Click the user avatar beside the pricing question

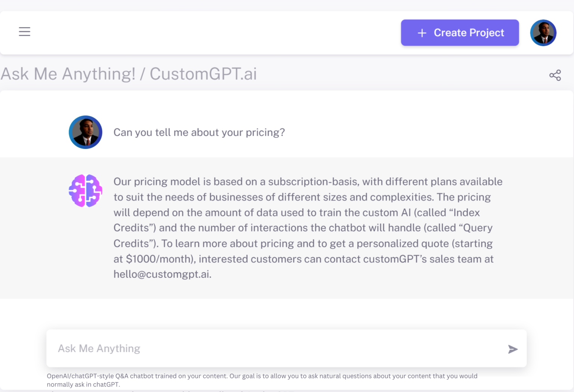click(86, 132)
